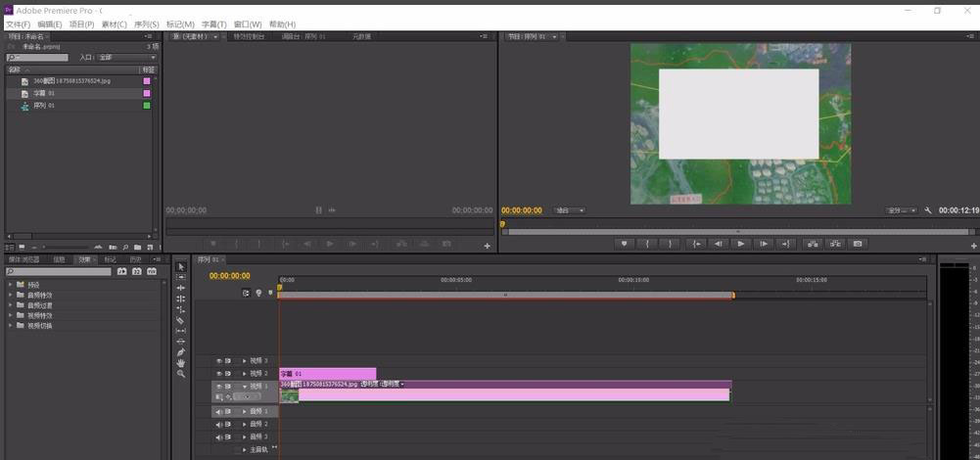The image size is (980, 460).
Task: Click the Extract button in program monitor
Action: [x=836, y=244]
